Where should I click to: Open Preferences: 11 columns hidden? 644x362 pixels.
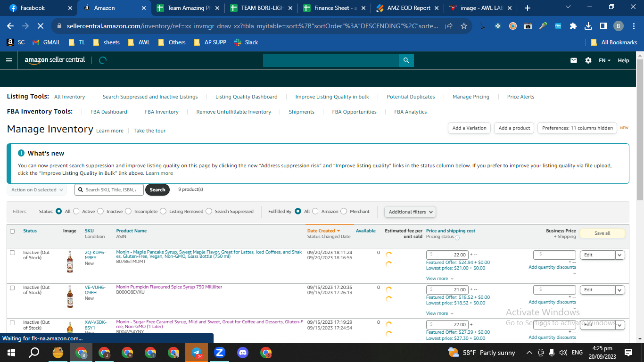click(x=577, y=128)
